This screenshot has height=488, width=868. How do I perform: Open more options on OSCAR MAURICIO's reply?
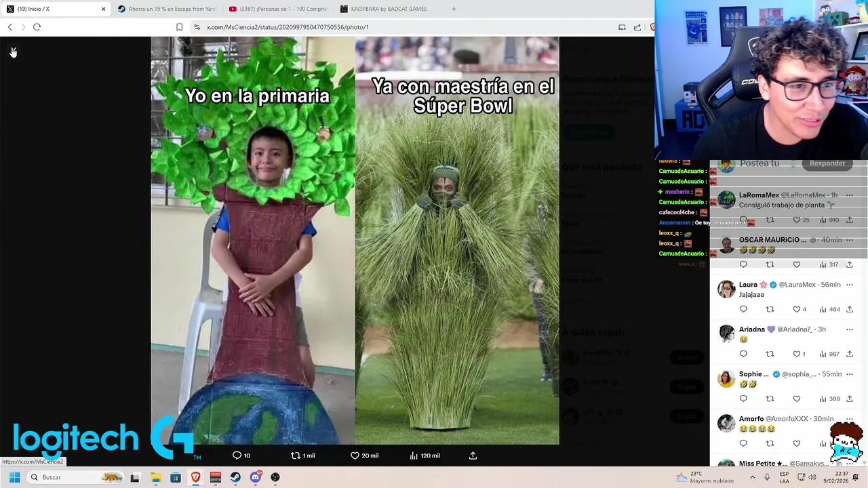(849, 240)
